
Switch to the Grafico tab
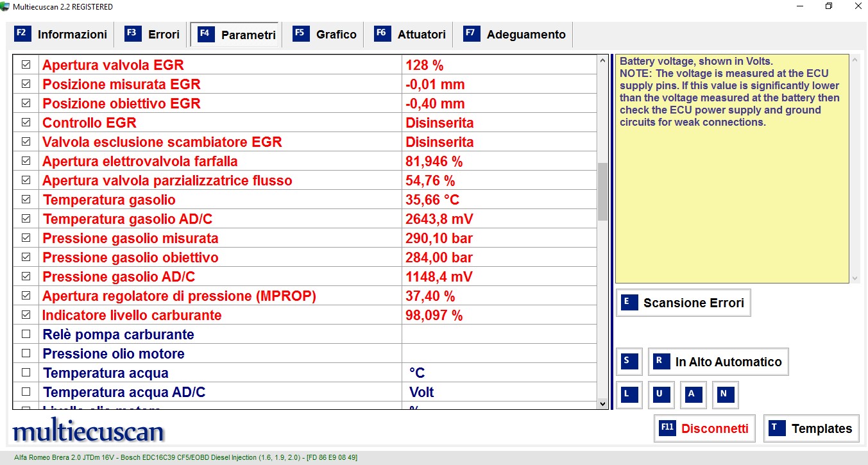[325, 35]
